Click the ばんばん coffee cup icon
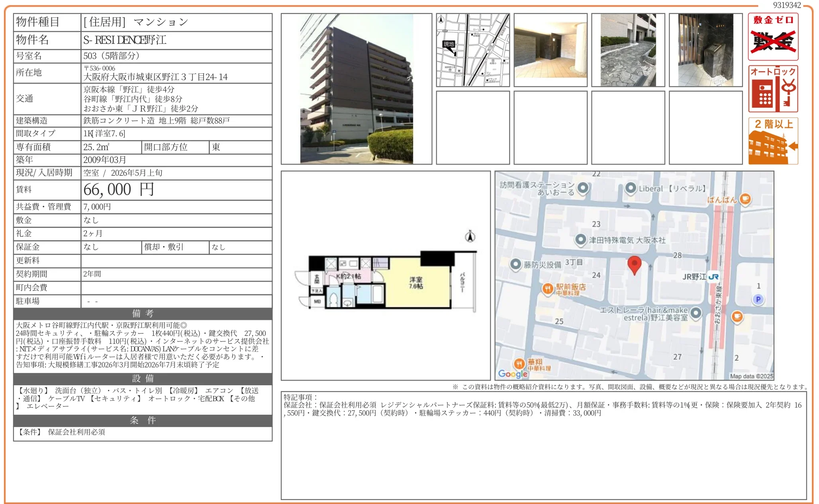Viewport: 819px width, 504px height. (x=746, y=199)
